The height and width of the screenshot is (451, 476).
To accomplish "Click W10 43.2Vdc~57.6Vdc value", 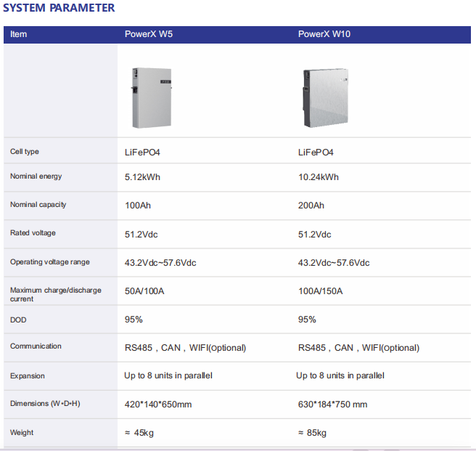I will pyautogui.click(x=334, y=263).
